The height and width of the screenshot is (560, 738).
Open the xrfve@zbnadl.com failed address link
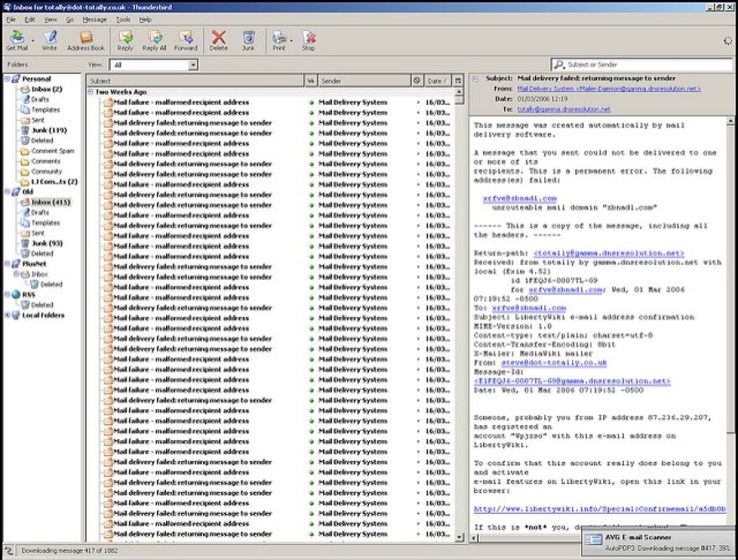(x=520, y=199)
